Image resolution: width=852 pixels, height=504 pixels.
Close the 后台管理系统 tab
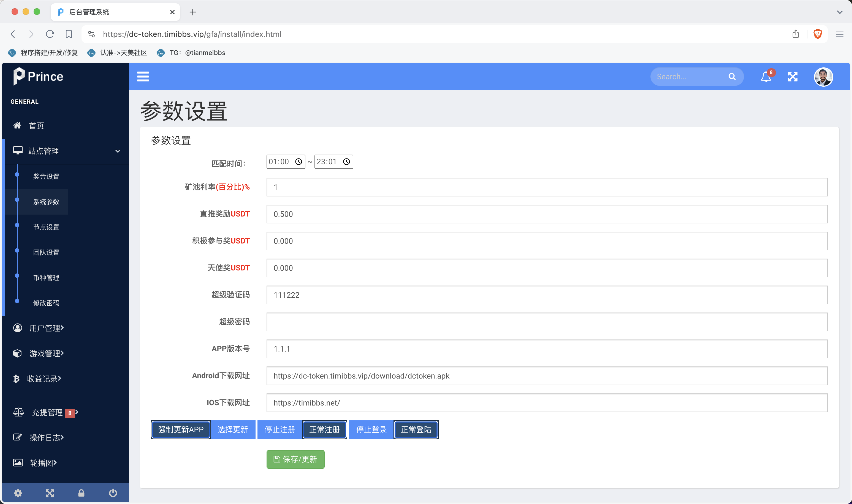(172, 12)
